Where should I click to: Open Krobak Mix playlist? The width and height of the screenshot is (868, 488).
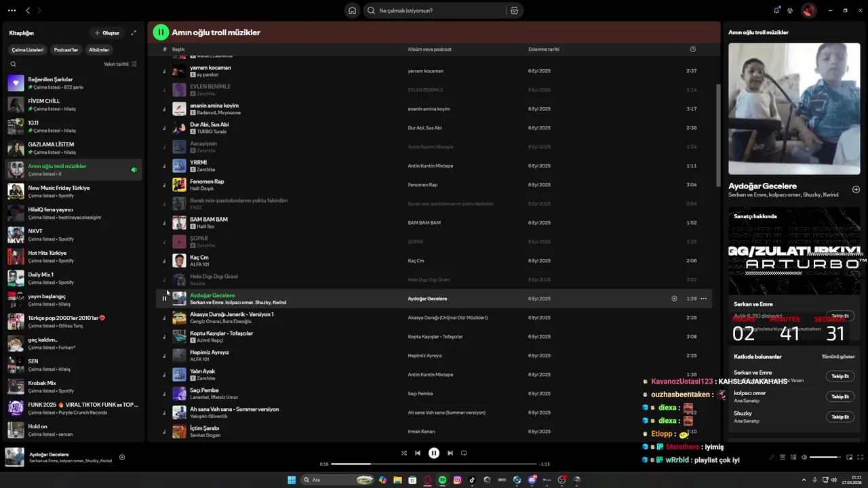pyautogui.click(x=73, y=386)
